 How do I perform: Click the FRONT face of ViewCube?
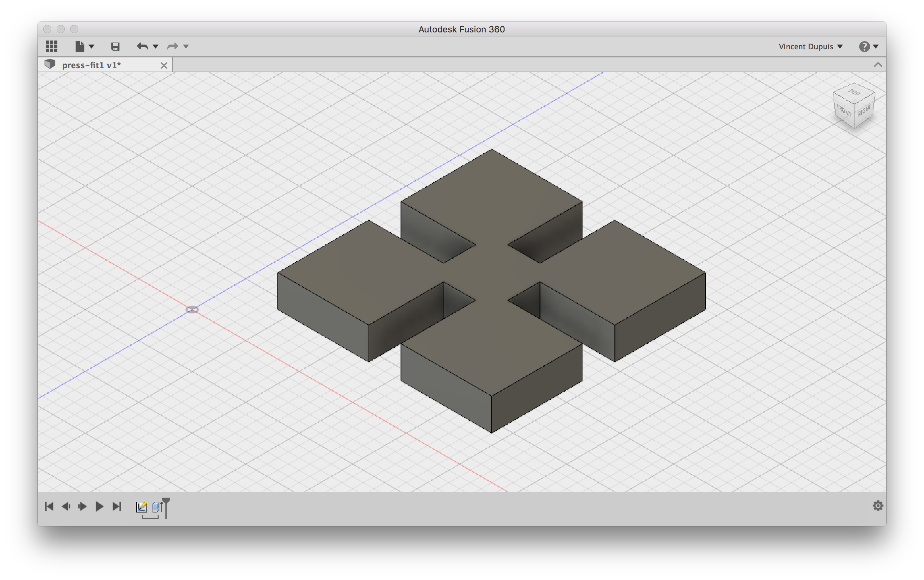tap(843, 111)
